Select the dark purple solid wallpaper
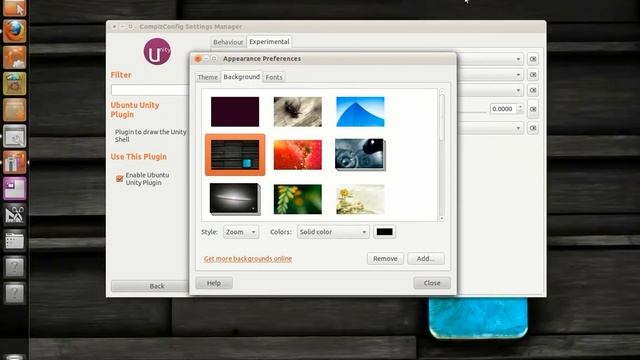Image resolution: width=640 pixels, height=360 pixels. 235,111
